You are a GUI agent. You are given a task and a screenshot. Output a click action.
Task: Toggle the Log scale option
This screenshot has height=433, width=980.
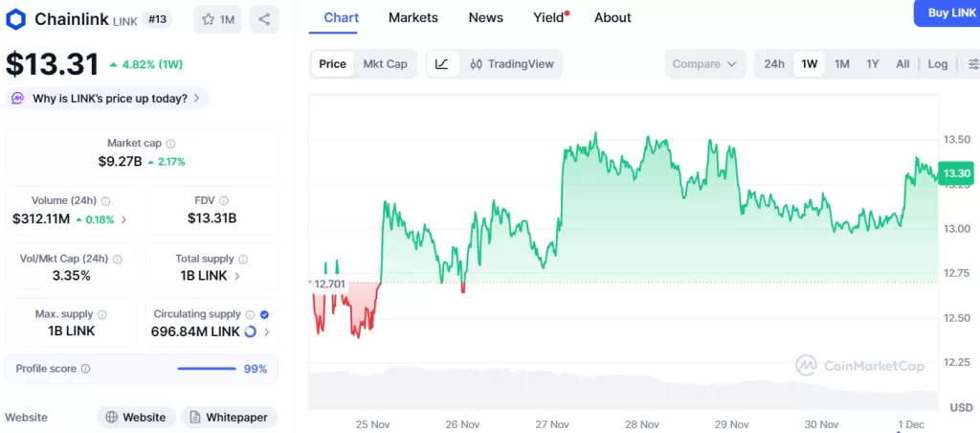(937, 64)
